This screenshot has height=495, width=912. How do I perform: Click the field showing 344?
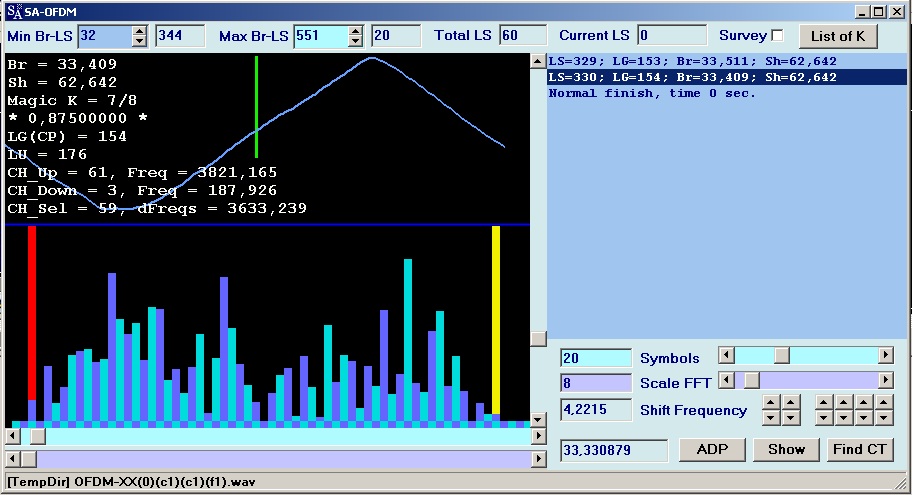pos(180,36)
